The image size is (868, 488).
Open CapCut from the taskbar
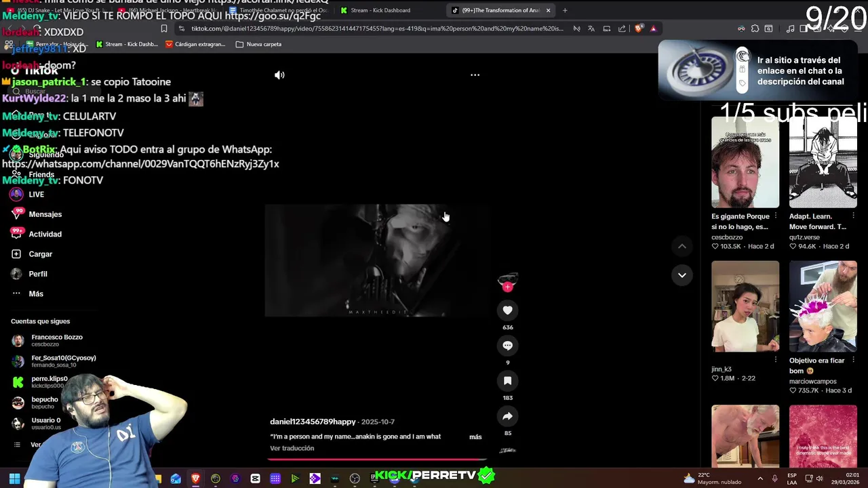tap(255, 479)
